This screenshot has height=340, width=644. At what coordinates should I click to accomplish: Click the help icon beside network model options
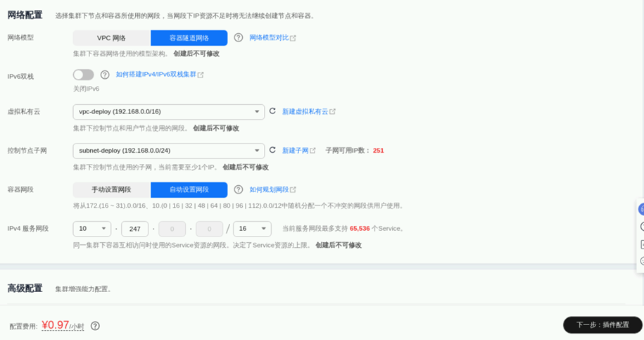point(239,38)
